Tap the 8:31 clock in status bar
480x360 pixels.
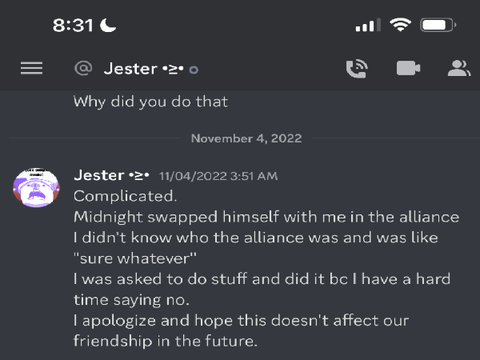click(73, 25)
